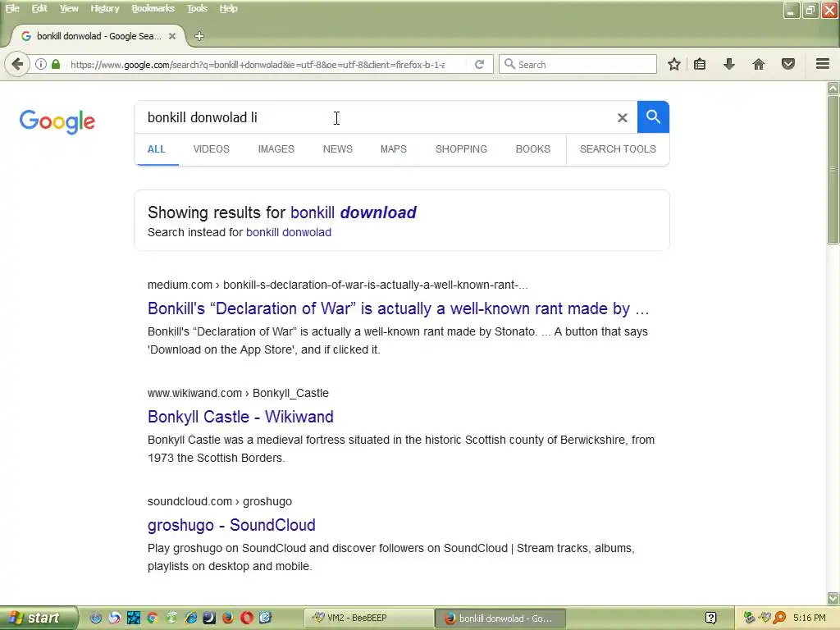Close the bonkill donwolad tab

(172, 36)
